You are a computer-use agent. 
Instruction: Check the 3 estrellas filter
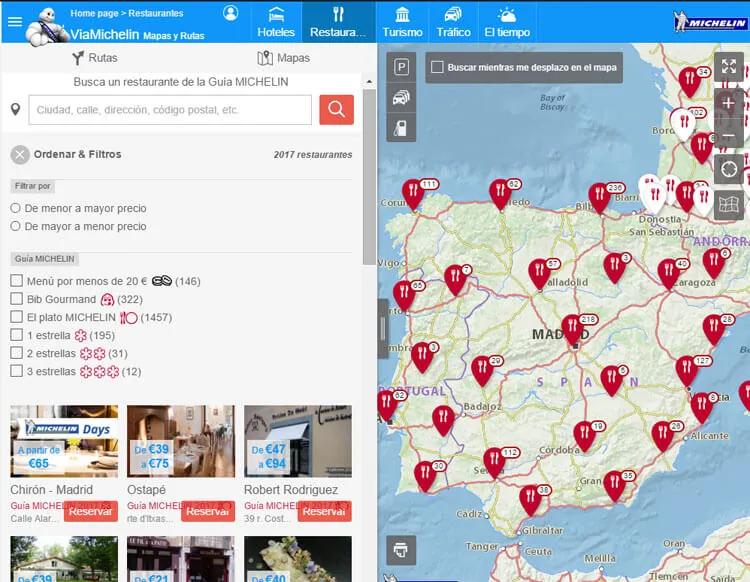coord(16,371)
